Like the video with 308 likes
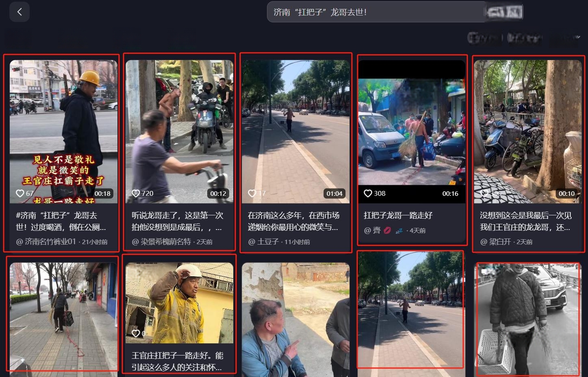Image resolution: width=588 pixels, height=377 pixels. (x=368, y=193)
